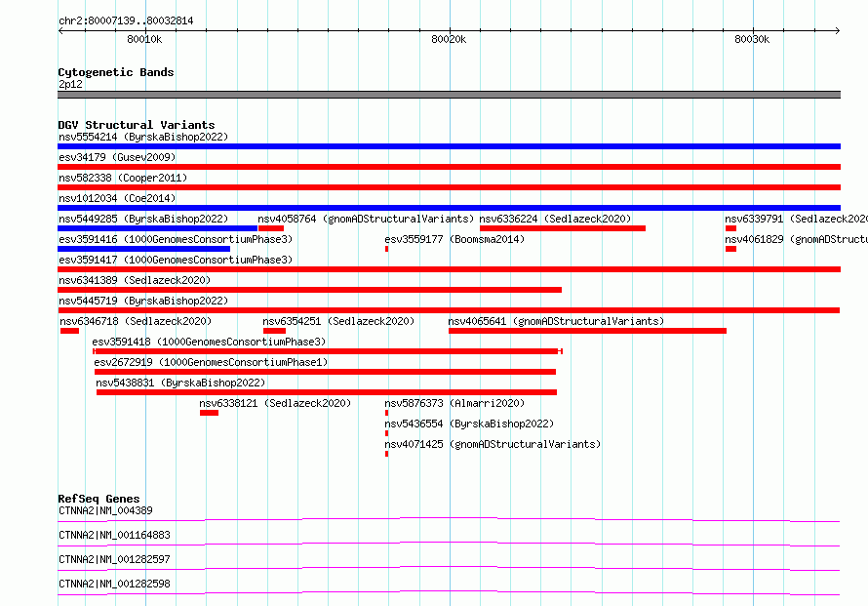Select the short red nsv6346718 bar

[70, 331]
